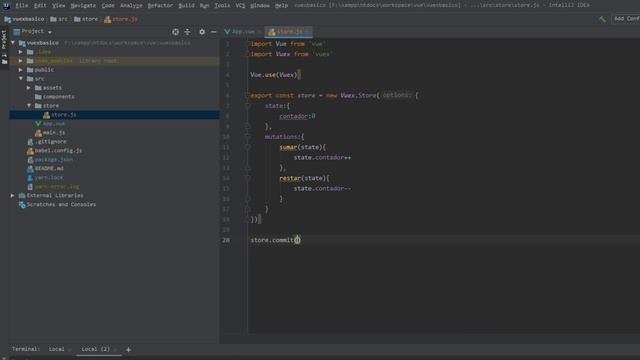The height and width of the screenshot is (360, 640).
Task: Close the store.js editor tab
Action: 308,32
